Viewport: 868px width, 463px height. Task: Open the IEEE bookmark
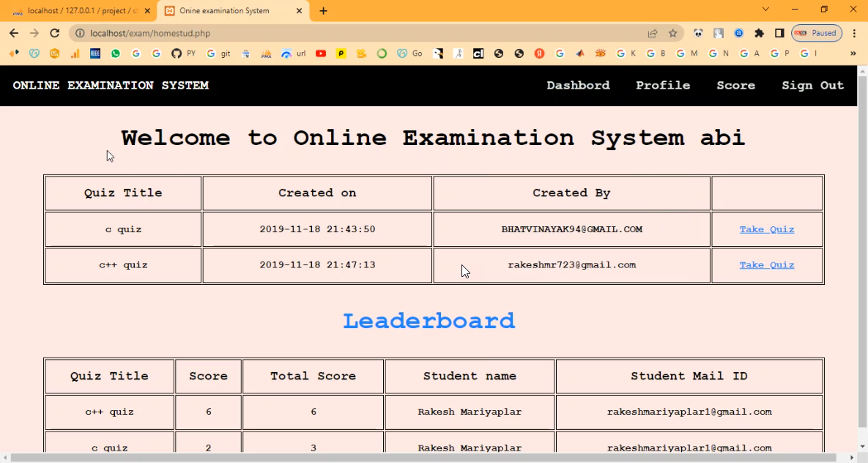click(x=95, y=53)
